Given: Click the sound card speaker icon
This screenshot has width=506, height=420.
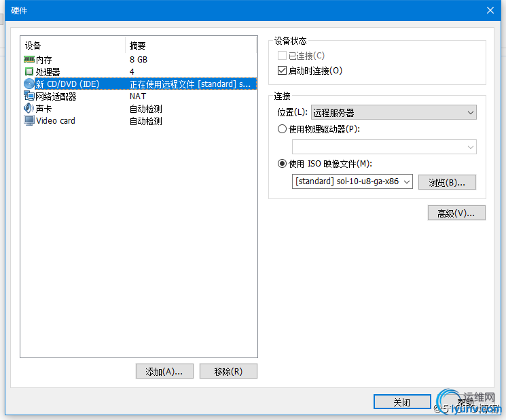Looking at the screenshot, I should (x=29, y=108).
